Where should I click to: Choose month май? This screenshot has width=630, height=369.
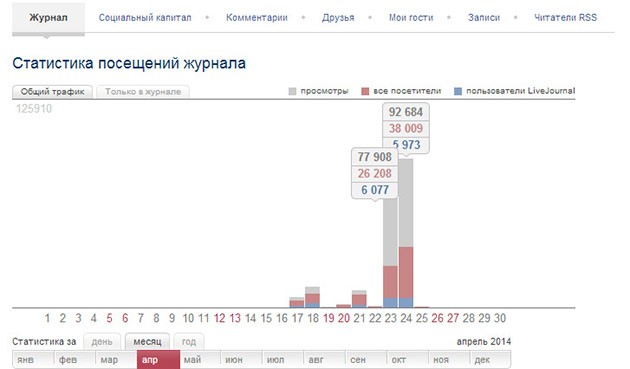(x=200, y=359)
